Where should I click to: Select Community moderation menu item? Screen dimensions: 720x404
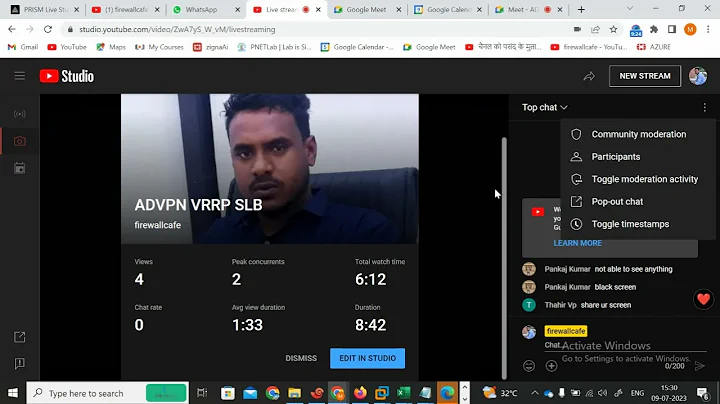[x=638, y=134]
